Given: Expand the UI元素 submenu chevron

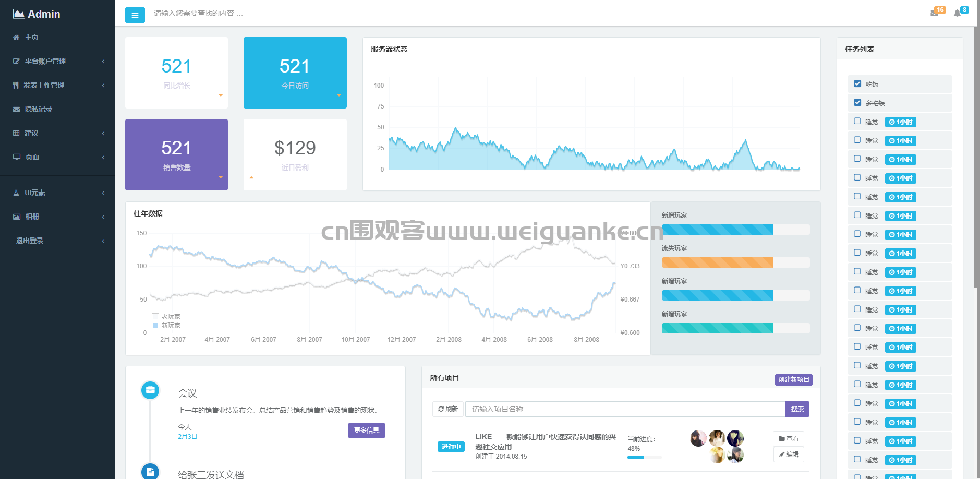Looking at the screenshot, I should pos(103,193).
